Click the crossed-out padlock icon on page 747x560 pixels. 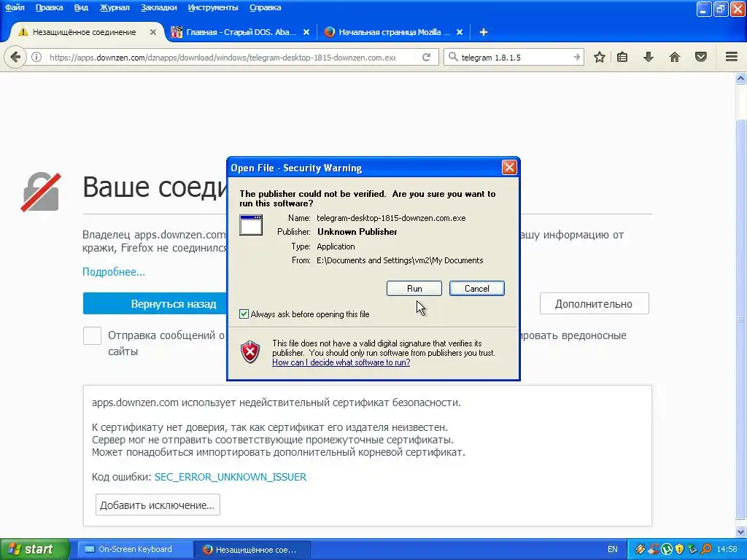tap(41, 192)
